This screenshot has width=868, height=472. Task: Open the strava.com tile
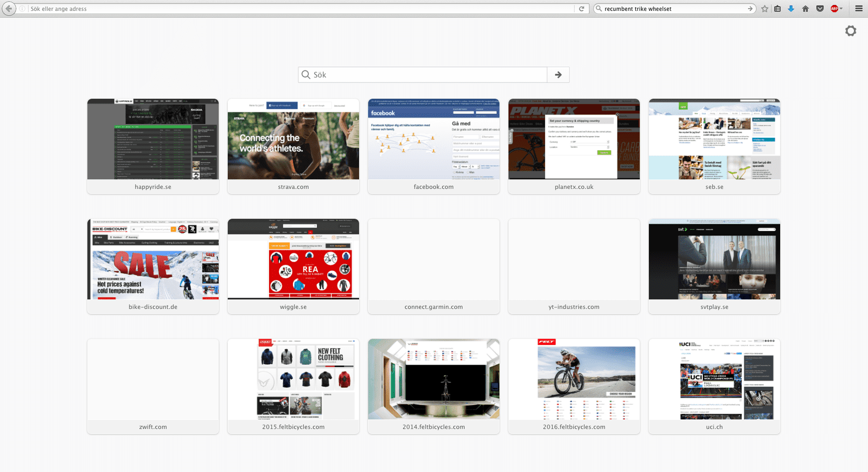click(x=293, y=146)
